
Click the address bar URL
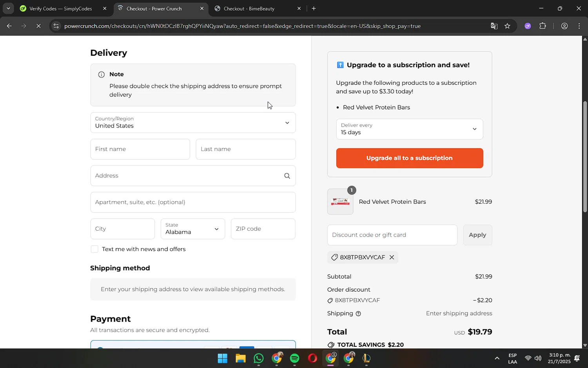242,26
